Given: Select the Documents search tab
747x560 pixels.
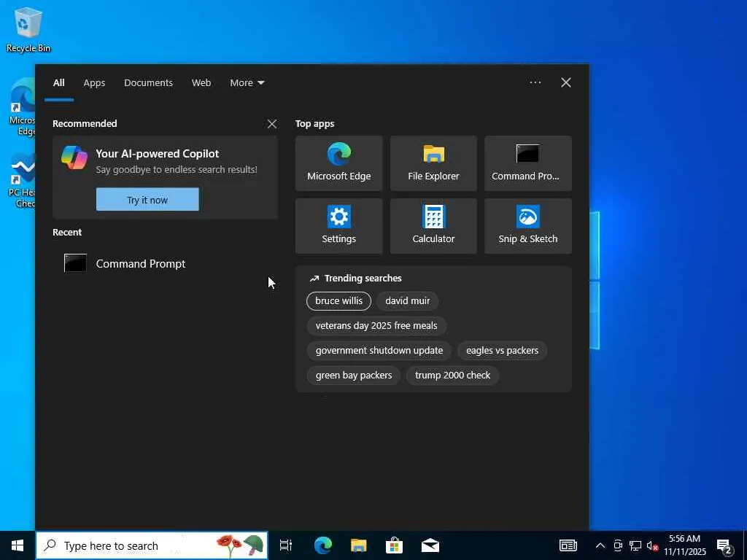Looking at the screenshot, I should click(148, 83).
